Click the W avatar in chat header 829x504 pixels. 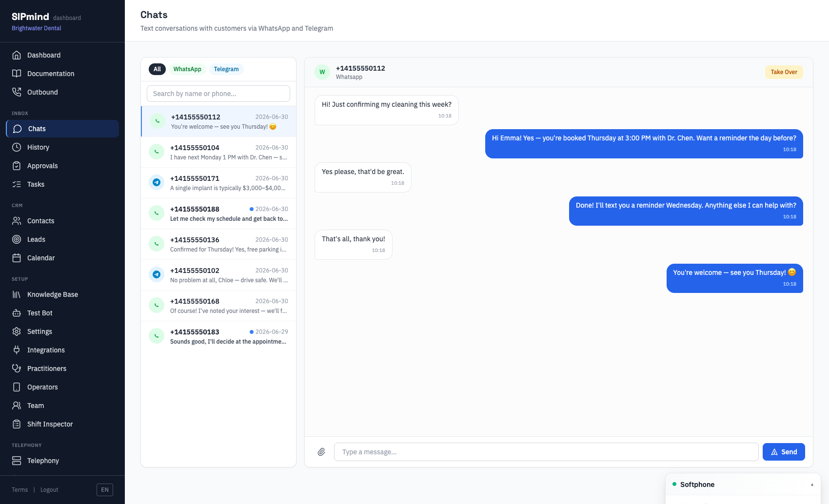pos(322,72)
